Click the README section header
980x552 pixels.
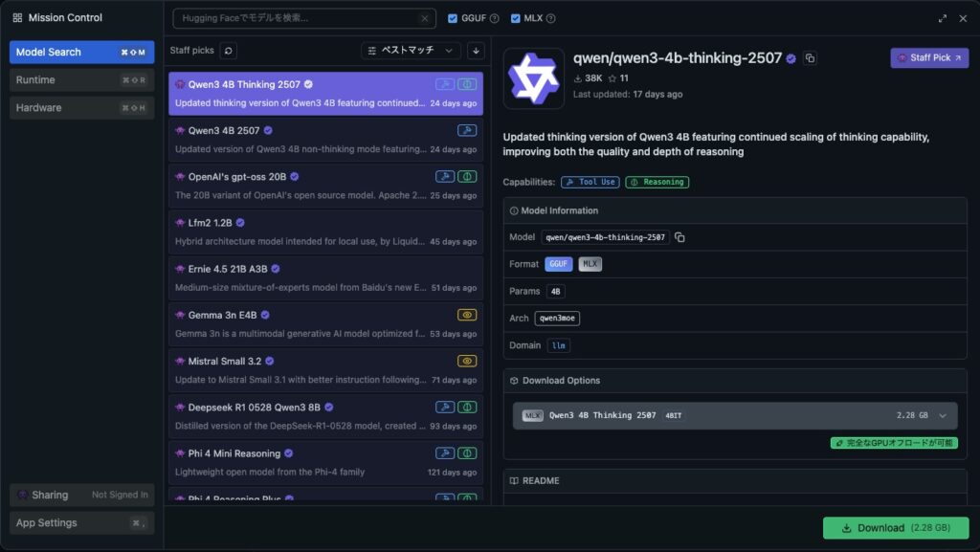click(x=735, y=481)
